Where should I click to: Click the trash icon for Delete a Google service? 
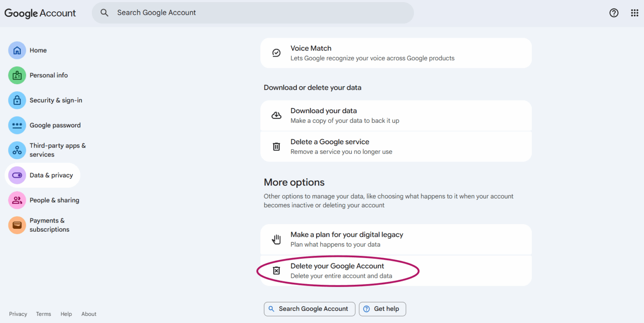pos(276,147)
